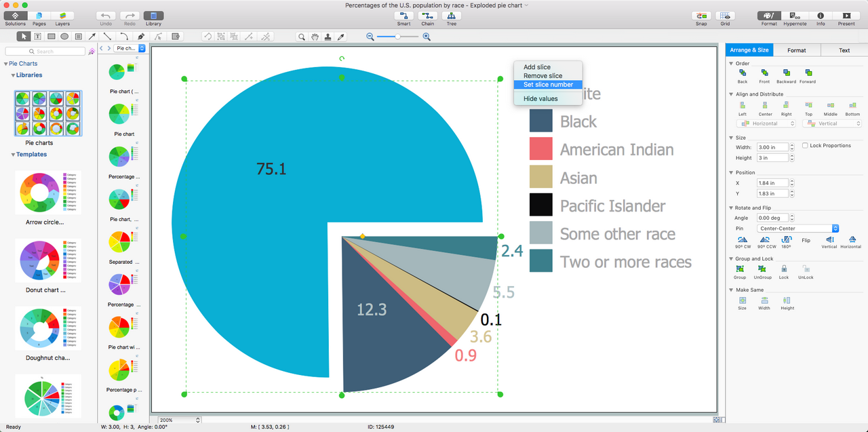Go to previous library with back arrow
The height and width of the screenshot is (432, 868).
101,48
